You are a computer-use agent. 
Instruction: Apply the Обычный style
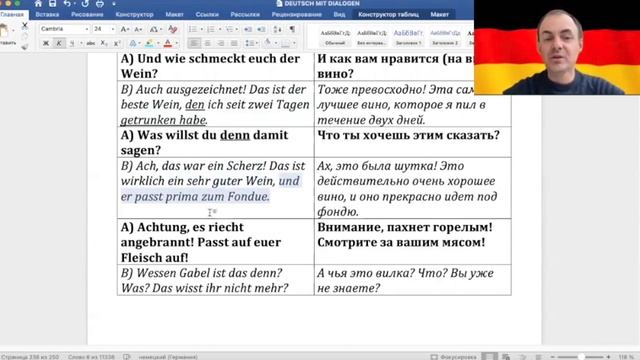click(335, 37)
